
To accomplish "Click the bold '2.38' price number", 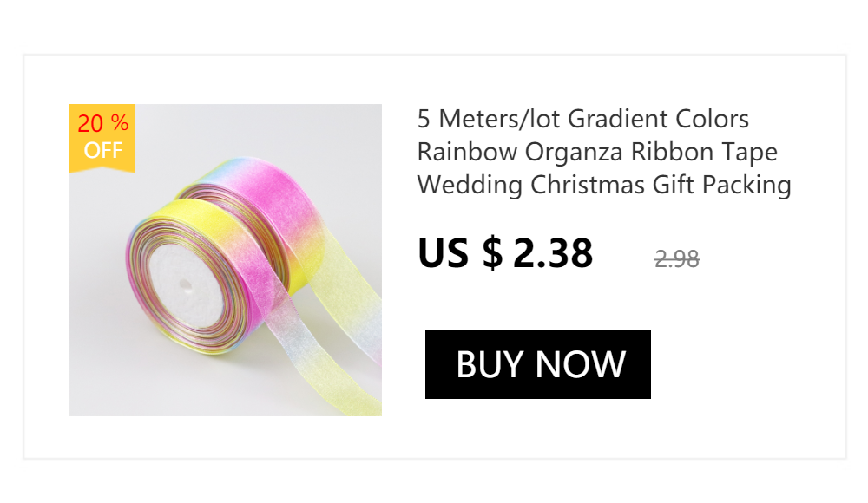I will (553, 253).
